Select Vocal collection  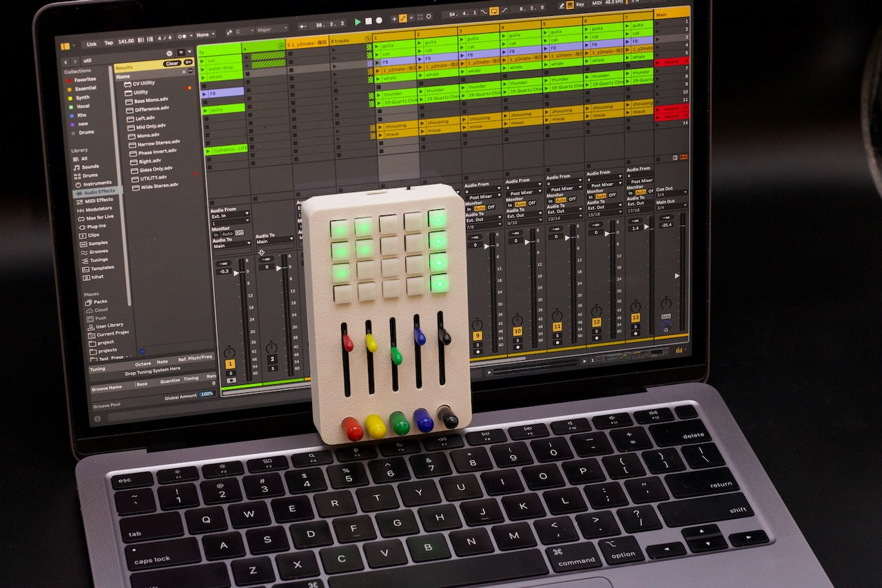pyautogui.click(x=79, y=106)
